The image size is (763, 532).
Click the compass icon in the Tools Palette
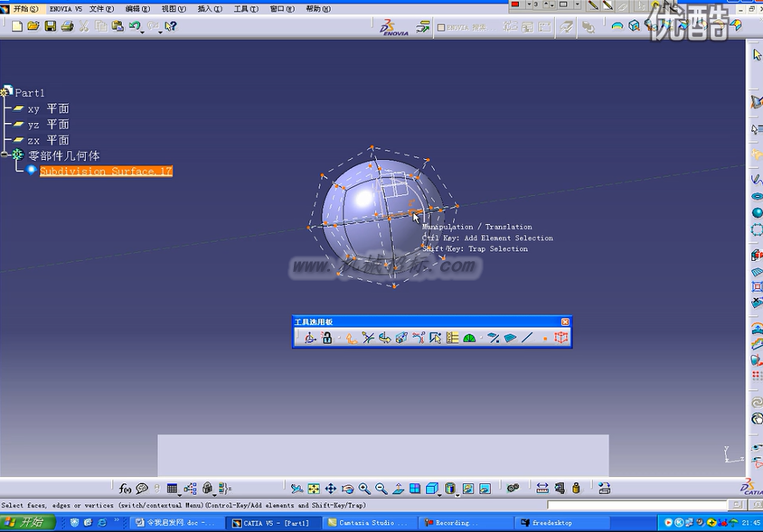310,338
